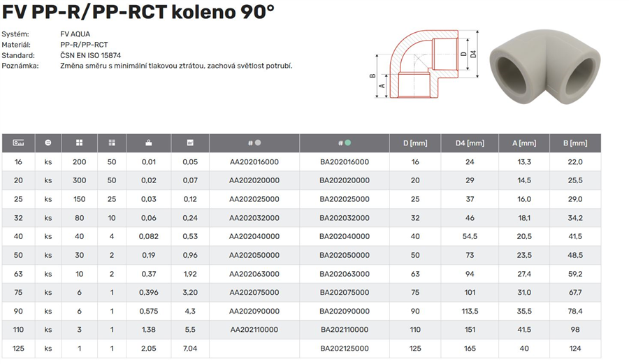629x364 pixels.
Task: Click the note text about minimální tlakovou ztrátou
Action: [x=177, y=66]
